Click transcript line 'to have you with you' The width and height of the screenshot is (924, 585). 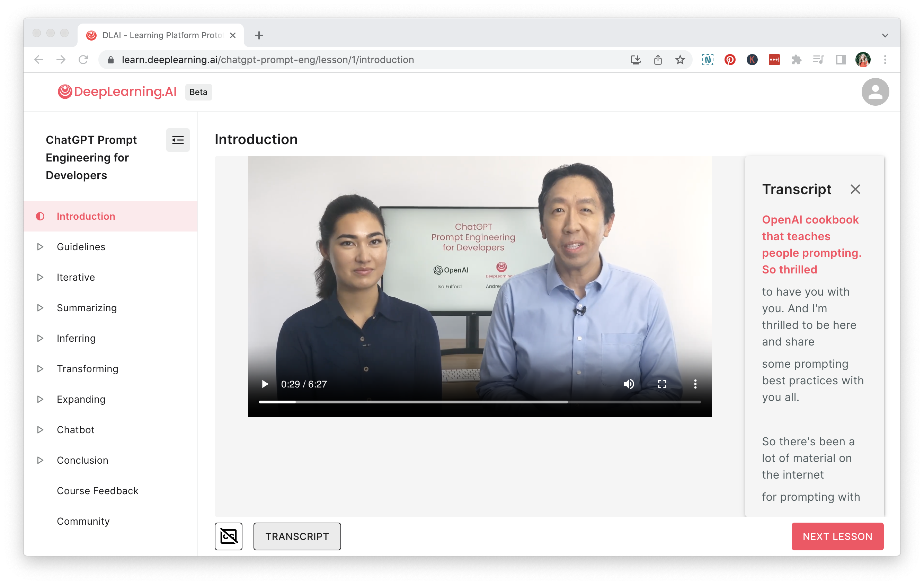(x=809, y=317)
